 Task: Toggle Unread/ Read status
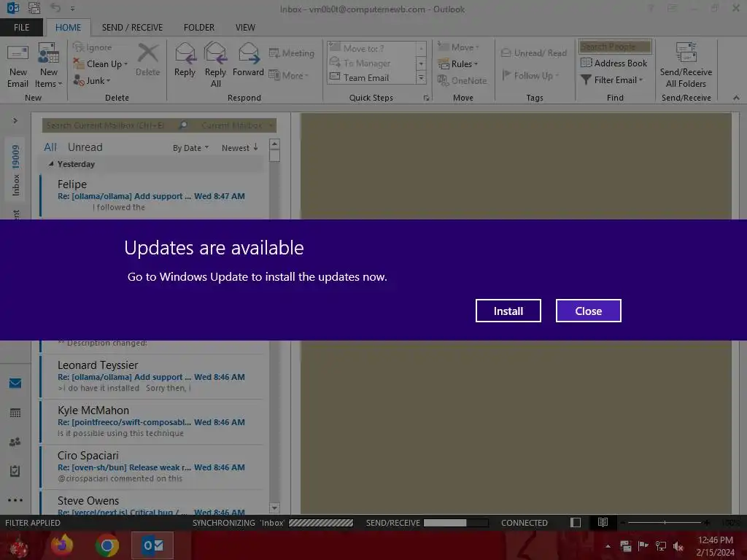pos(533,52)
